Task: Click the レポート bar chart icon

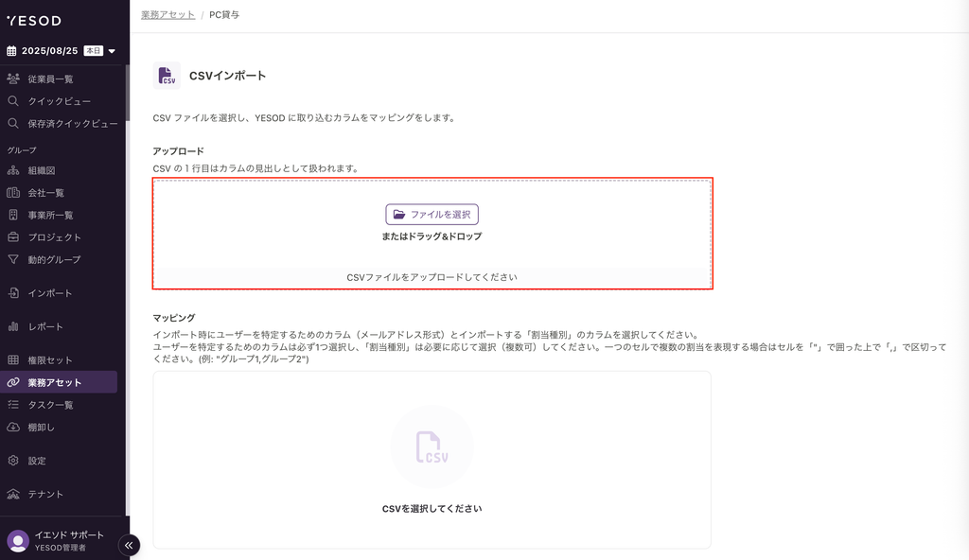Action: click(13, 326)
